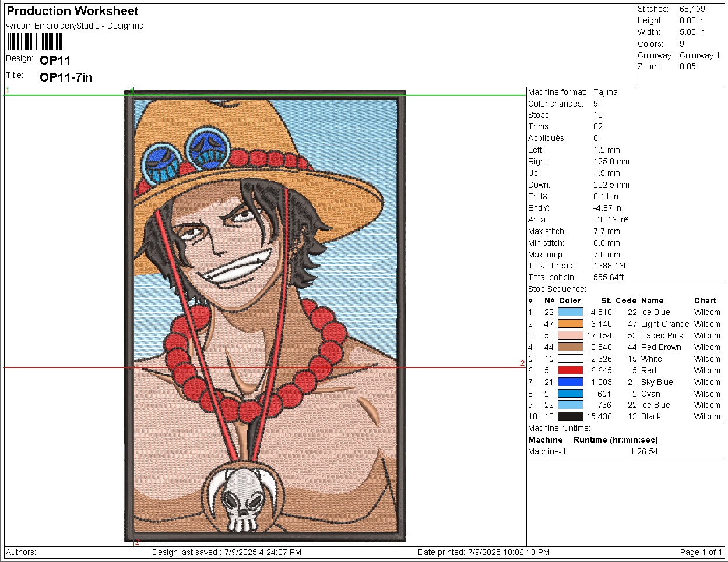Click the trims value '82'

(x=598, y=126)
